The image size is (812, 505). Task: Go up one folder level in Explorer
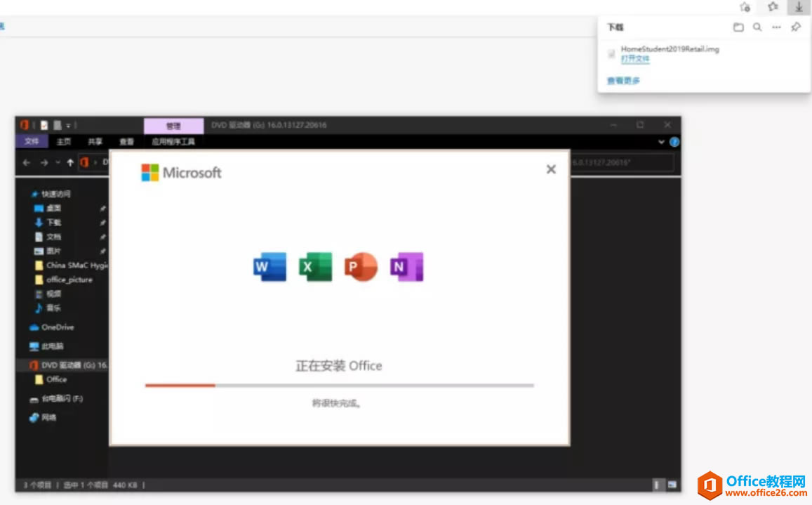70,162
